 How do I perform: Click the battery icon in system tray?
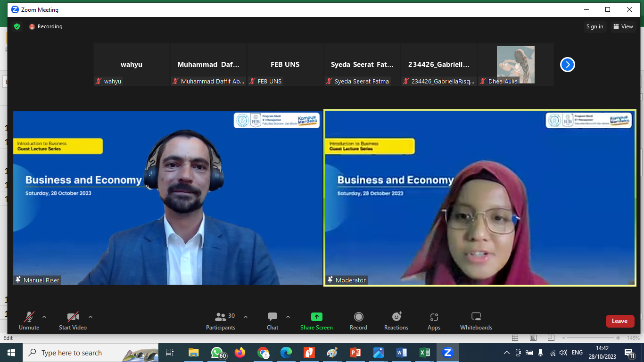click(529, 353)
